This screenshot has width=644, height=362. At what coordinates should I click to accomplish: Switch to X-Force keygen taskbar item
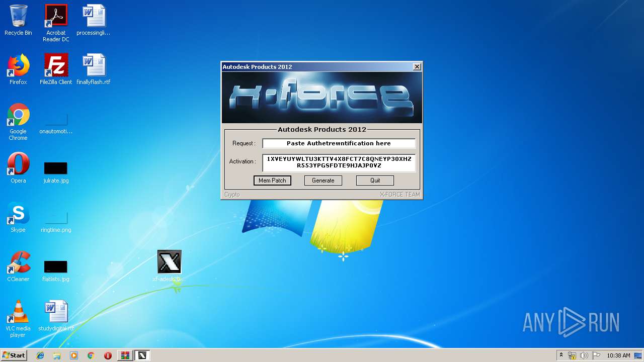(x=142, y=355)
